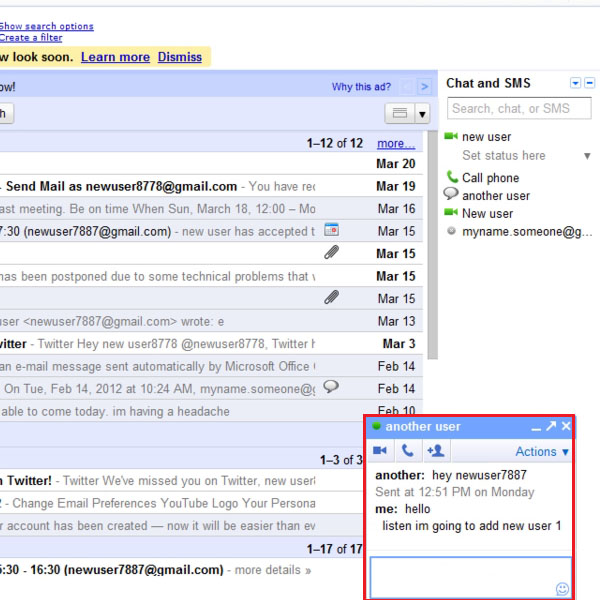Screen dimensions: 600x600
Task: Click chat bubble icon on Feb 14 row
Action: point(331,386)
